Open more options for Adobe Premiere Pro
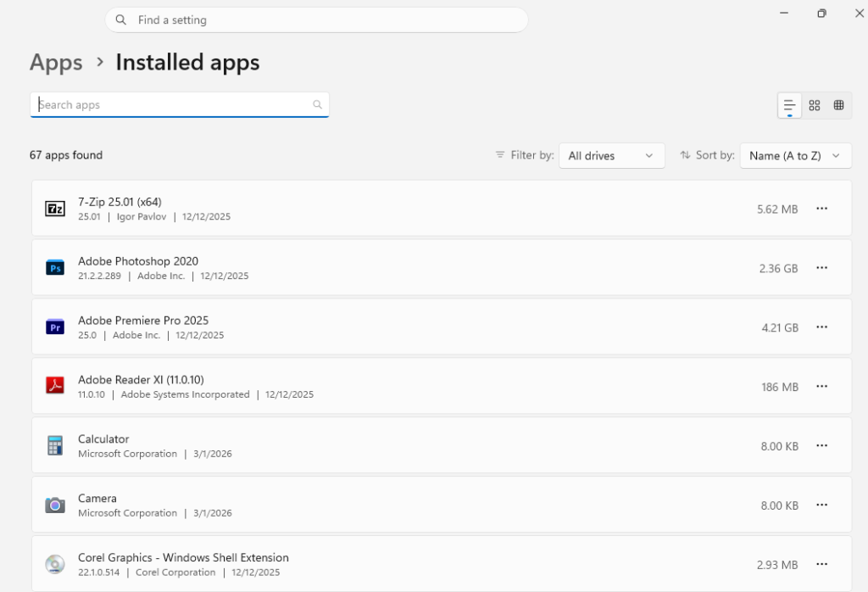Viewport: 868px width, 592px height. [821, 327]
